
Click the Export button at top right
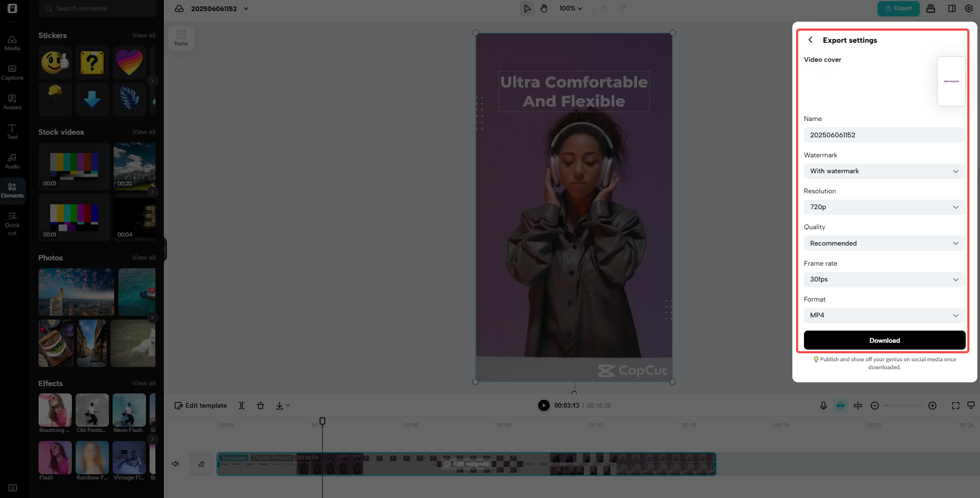tap(898, 8)
